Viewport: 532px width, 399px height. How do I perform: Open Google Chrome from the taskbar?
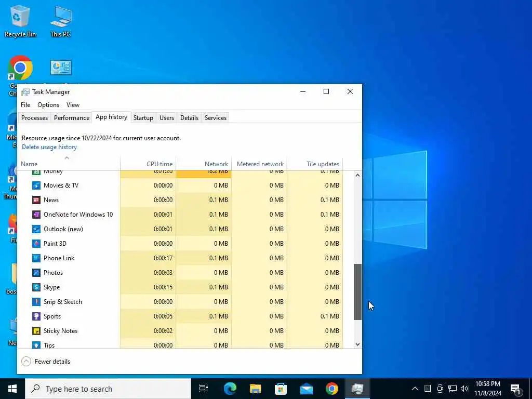pyautogui.click(x=332, y=389)
